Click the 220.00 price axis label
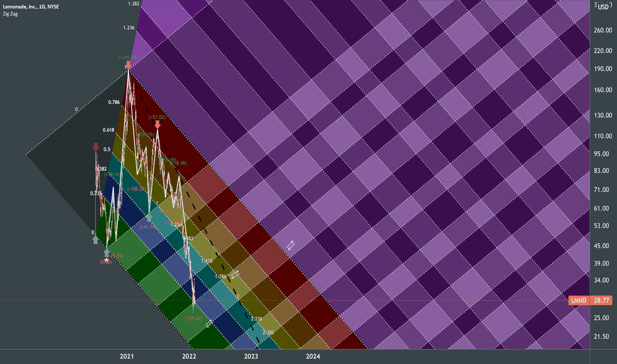Image resolution: width=617 pixels, height=364 pixels. coord(603,51)
